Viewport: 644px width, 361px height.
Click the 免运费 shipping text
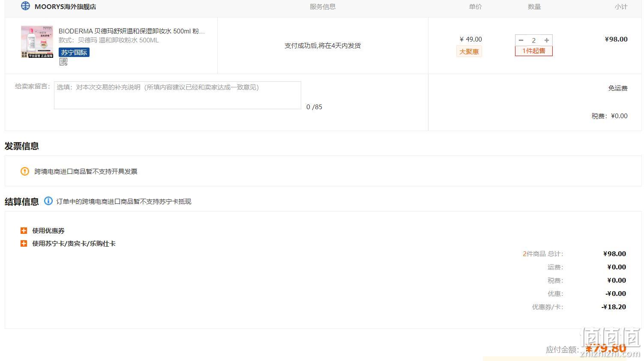click(618, 88)
